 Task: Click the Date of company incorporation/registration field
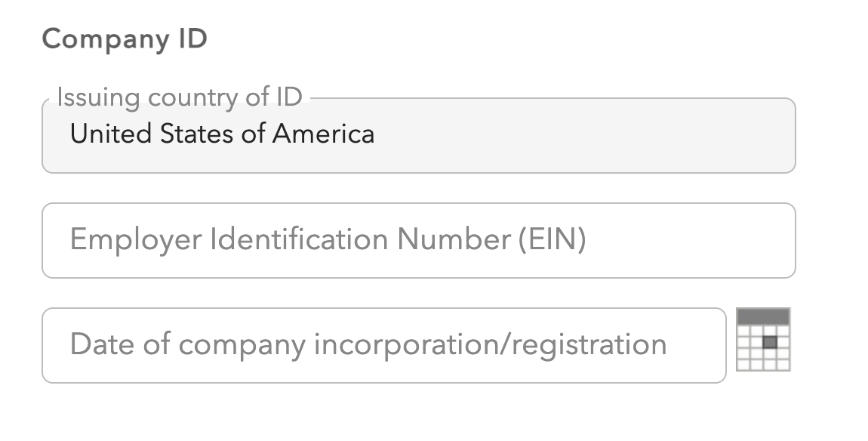coord(383,345)
